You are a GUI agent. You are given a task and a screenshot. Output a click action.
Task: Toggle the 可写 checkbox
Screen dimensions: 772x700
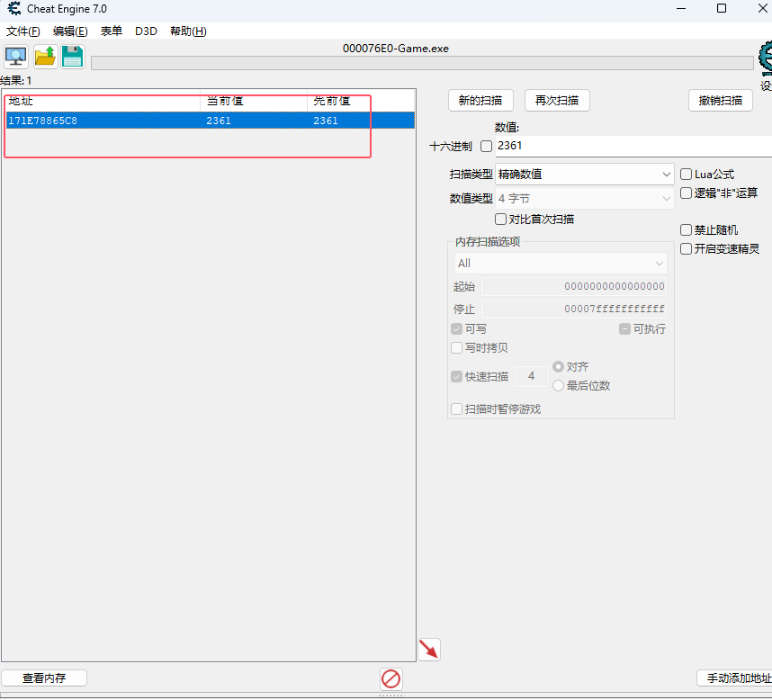[456, 328]
